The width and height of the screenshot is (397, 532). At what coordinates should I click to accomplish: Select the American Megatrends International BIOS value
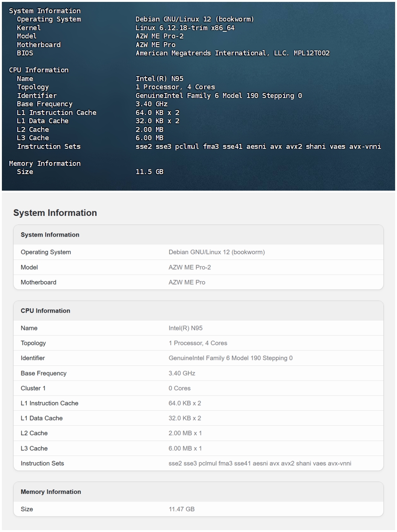pyautogui.click(x=232, y=53)
